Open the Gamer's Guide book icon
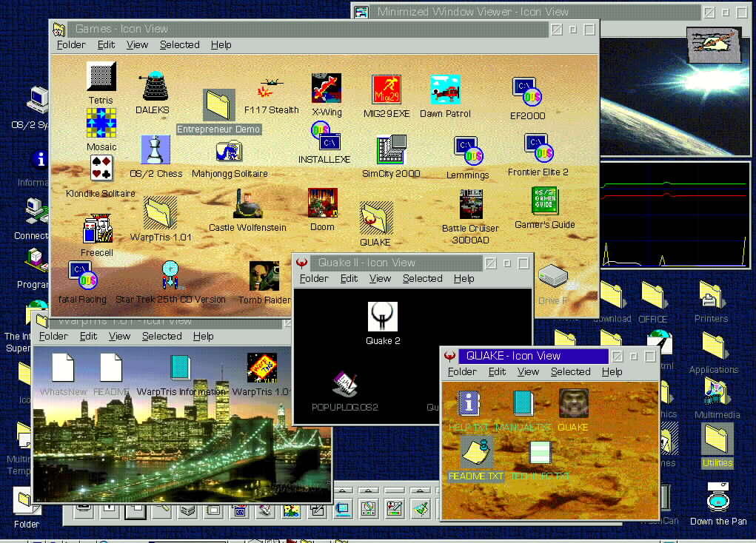This screenshot has width=756, height=543. click(545, 202)
